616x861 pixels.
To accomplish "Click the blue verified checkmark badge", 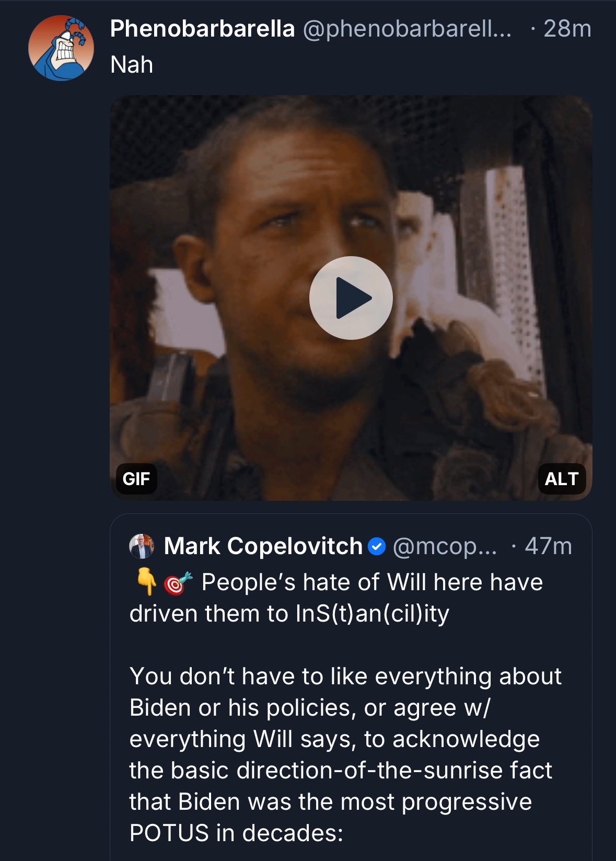I will (x=377, y=547).
